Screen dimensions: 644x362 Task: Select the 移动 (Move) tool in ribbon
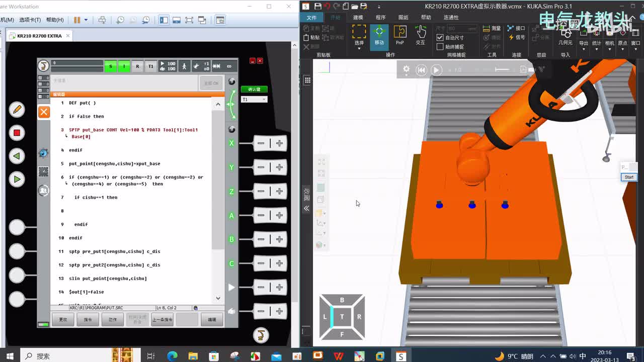pyautogui.click(x=379, y=36)
